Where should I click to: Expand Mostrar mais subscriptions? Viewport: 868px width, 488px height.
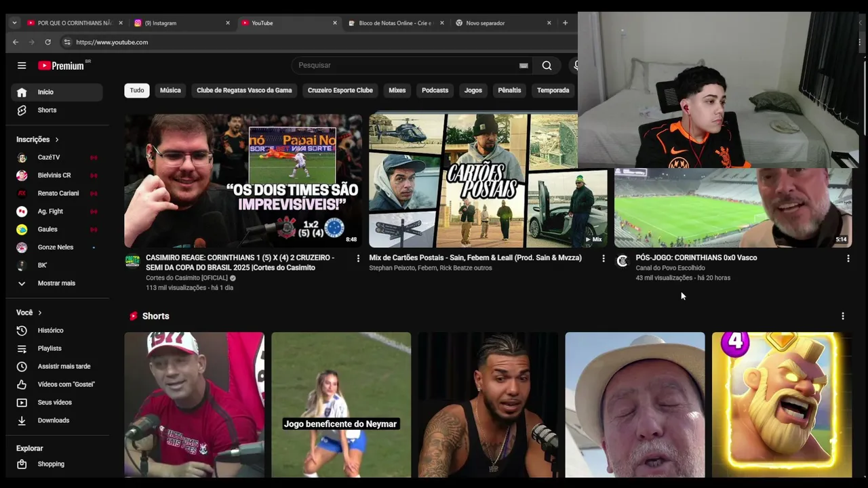pyautogui.click(x=57, y=283)
